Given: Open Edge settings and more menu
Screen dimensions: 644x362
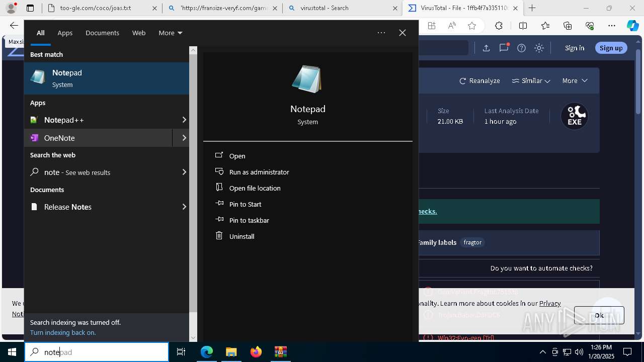Looking at the screenshot, I should [x=612, y=26].
